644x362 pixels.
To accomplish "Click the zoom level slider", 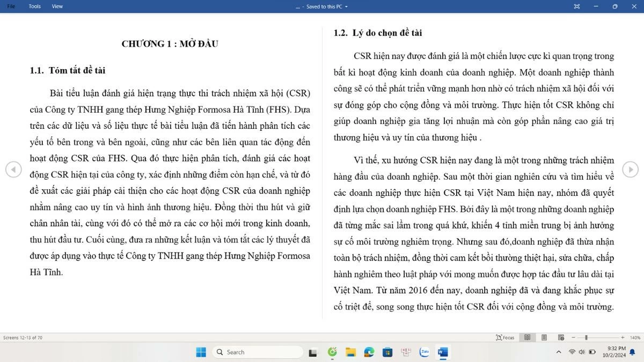I will click(x=586, y=337).
